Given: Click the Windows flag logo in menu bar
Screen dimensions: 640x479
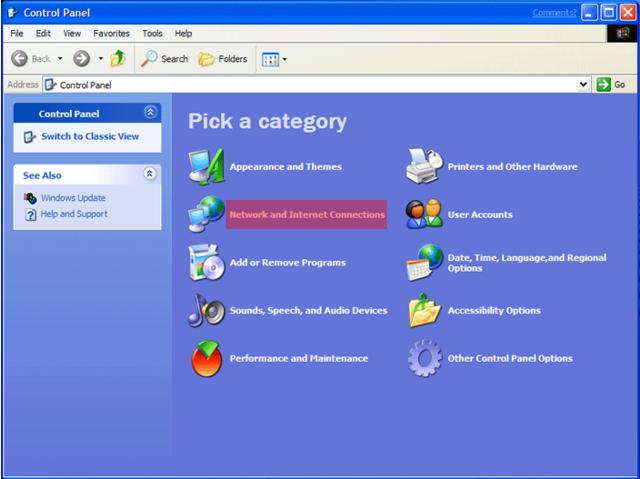Looking at the screenshot, I should pos(623,33).
